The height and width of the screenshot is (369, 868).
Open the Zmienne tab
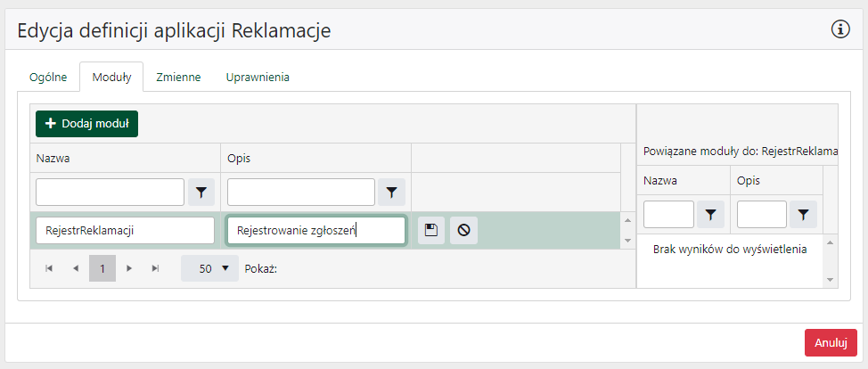pyautogui.click(x=178, y=78)
